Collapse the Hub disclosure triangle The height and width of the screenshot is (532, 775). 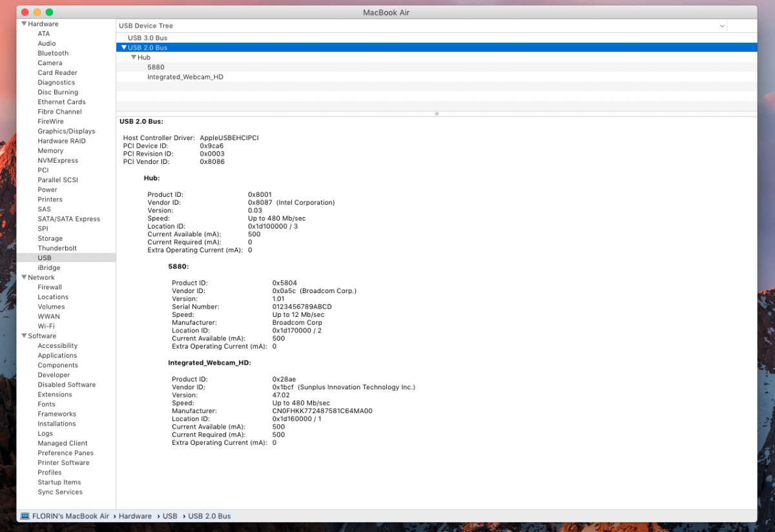click(x=134, y=57)
